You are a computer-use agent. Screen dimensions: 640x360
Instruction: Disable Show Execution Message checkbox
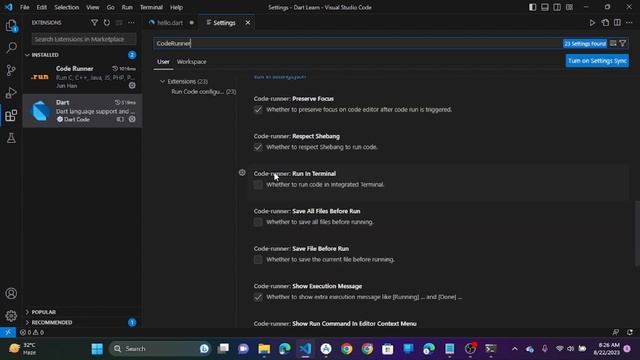258,298
